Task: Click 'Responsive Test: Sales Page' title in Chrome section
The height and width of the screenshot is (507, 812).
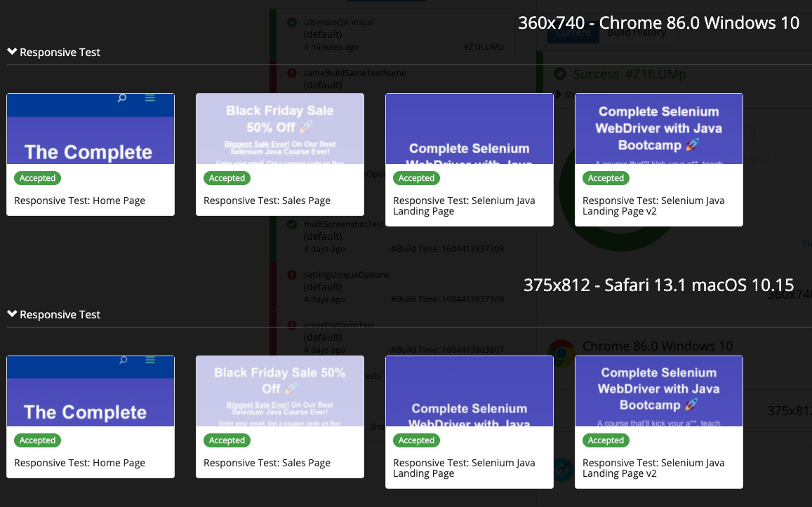Action: (x=267, y=201)
